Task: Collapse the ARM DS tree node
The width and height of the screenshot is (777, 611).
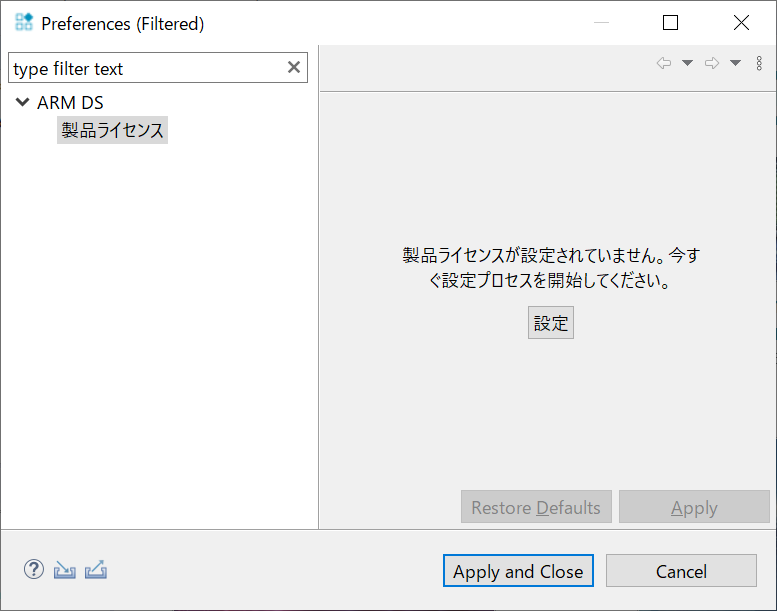Action: 22,102
